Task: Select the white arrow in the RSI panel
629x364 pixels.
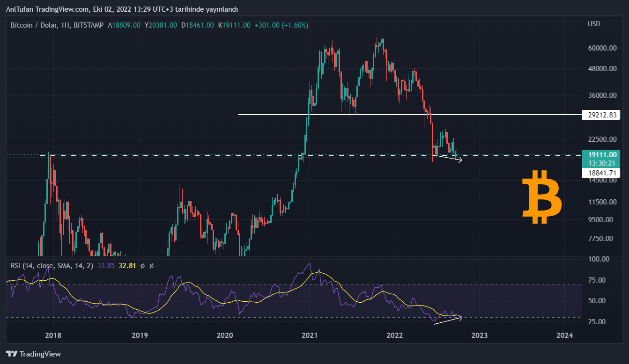Action: click(448, 320)
